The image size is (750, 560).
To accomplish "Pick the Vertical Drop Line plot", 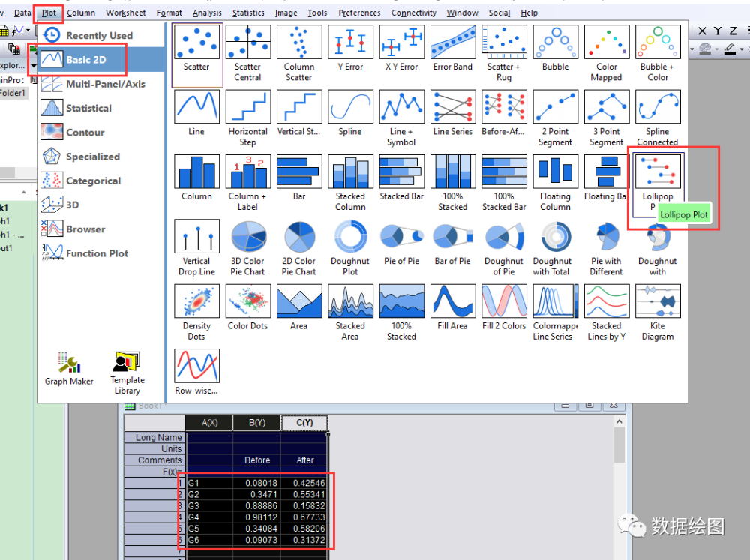I will pos(196,236).
